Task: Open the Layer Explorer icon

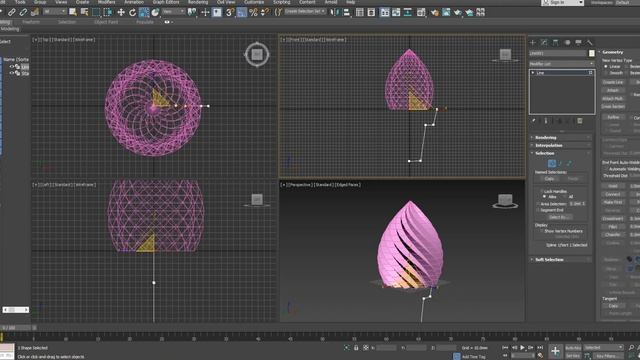Action: click(371, 13)
